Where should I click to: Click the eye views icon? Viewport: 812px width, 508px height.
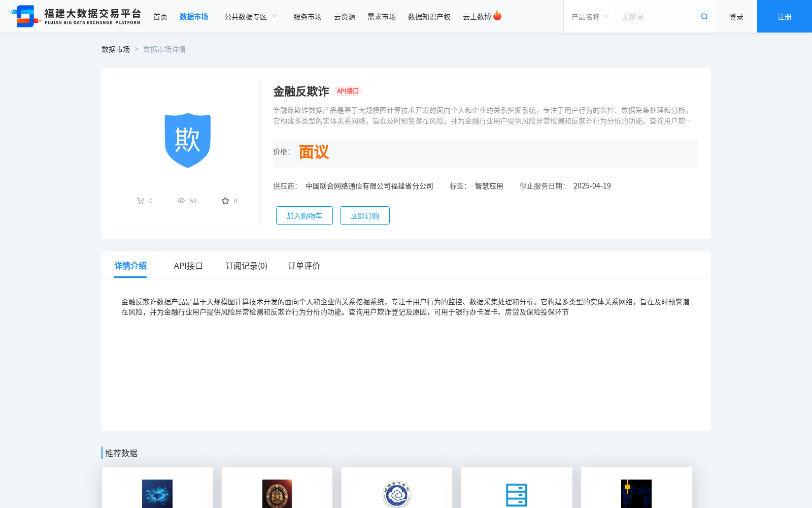181,201
